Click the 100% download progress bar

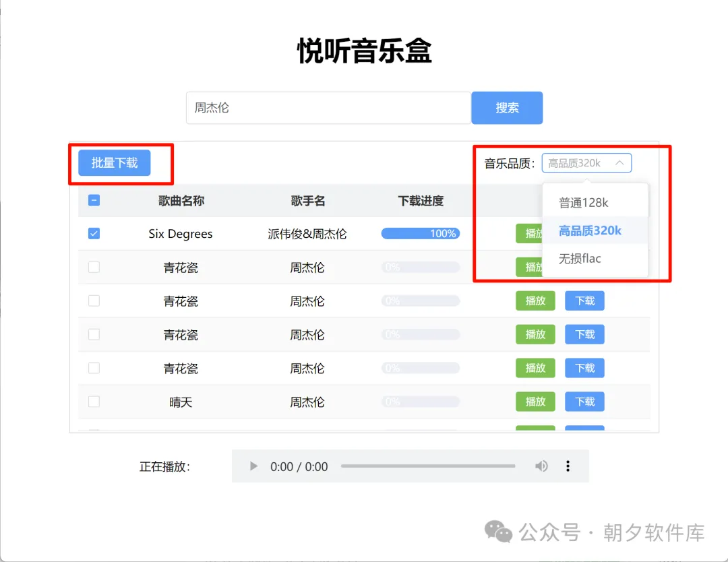point(420,233)
